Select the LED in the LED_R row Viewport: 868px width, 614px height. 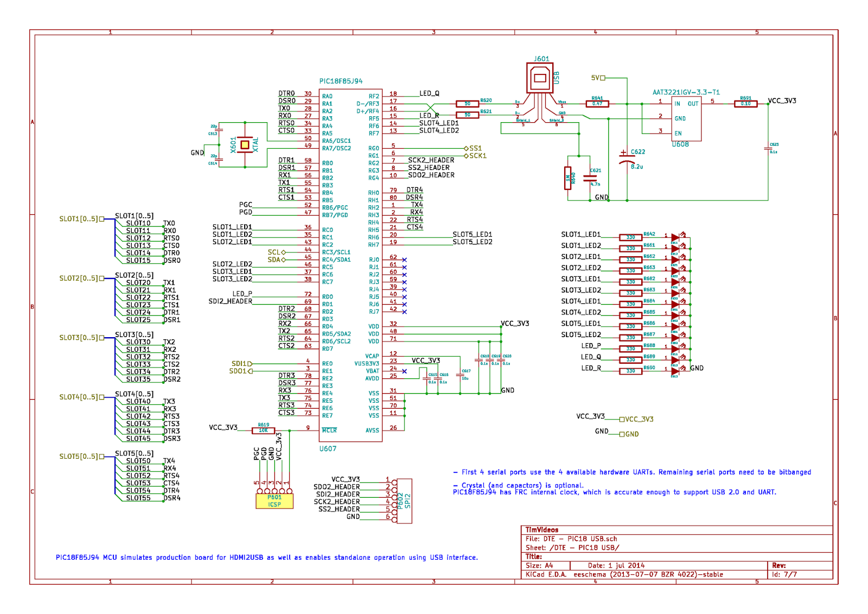pyautogui.click(x=675, y=371)
